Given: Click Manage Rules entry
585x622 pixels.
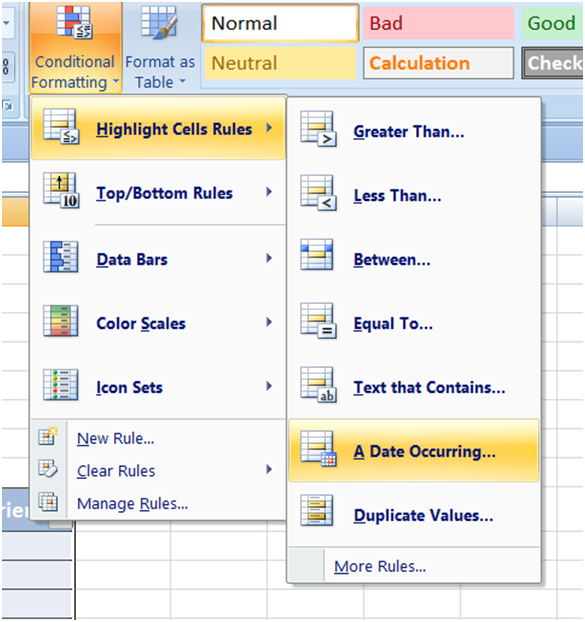Looking at the screenshot, I should [x=132, y=503].
